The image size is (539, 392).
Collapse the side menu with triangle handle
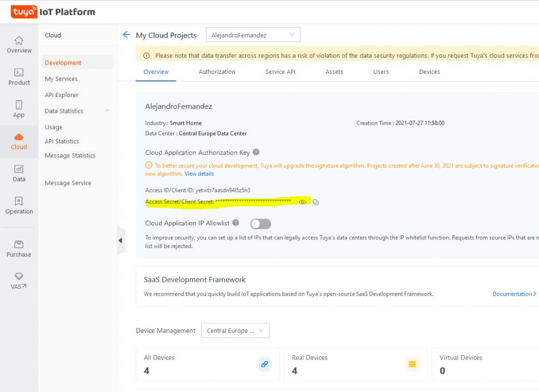tap(120, 240)
